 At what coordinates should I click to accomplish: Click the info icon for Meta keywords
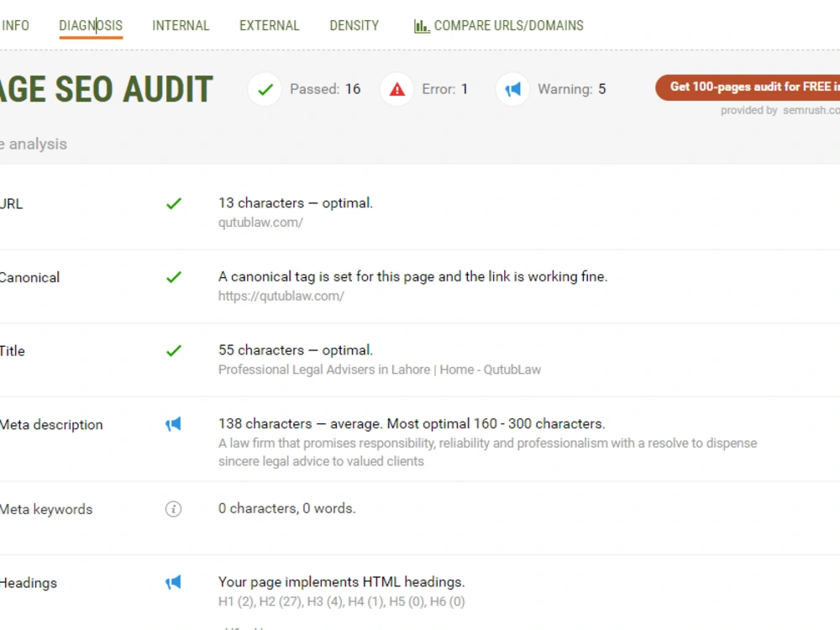click(173, 509)
